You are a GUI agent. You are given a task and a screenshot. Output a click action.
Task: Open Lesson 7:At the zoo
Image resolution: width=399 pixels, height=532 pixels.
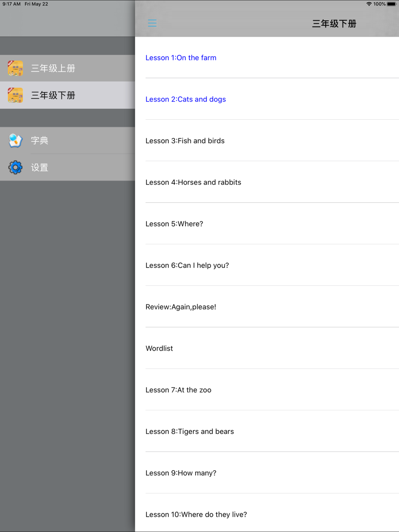coord(267,390)
